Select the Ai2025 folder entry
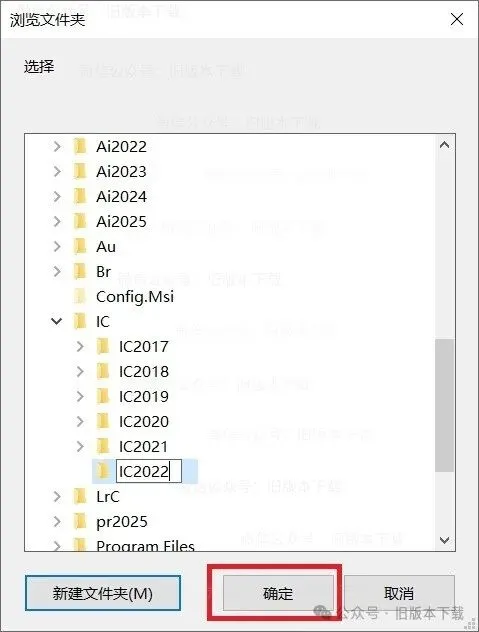Viewport: 479px width, 632px height. (121, 221)
